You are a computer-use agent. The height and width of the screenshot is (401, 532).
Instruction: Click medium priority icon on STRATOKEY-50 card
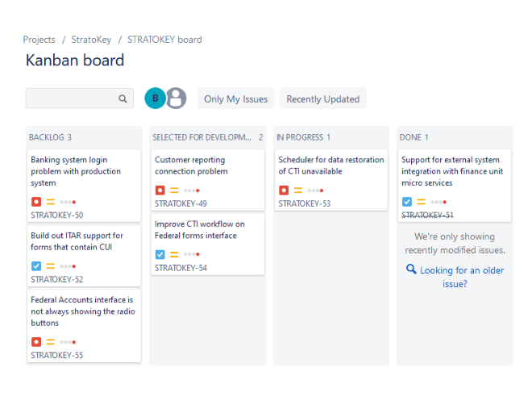50,202
